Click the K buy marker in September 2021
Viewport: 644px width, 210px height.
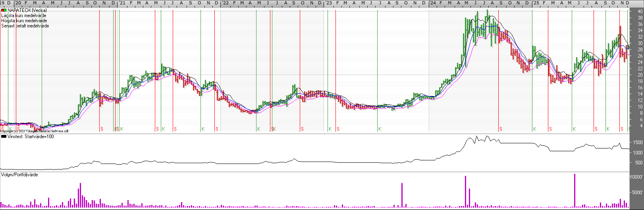(x=203, y=129)
